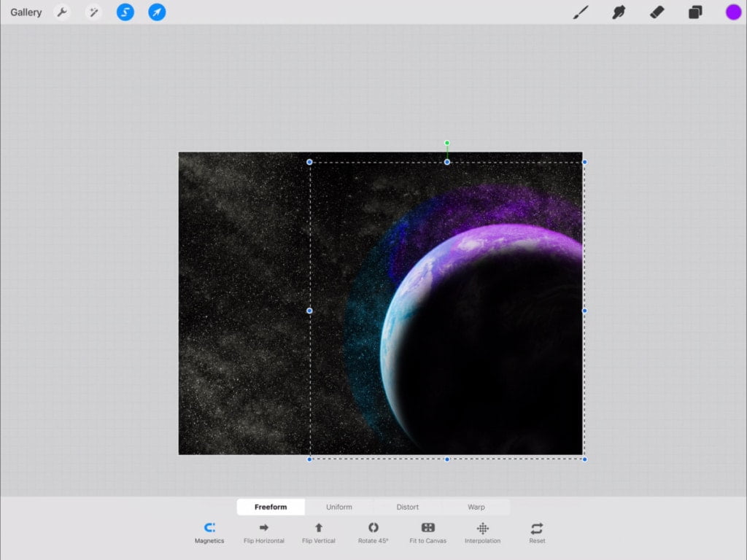The width and height of the screenshot is (747, 560).
Task: Flip the selection vertically
Action: coord(319,532)
